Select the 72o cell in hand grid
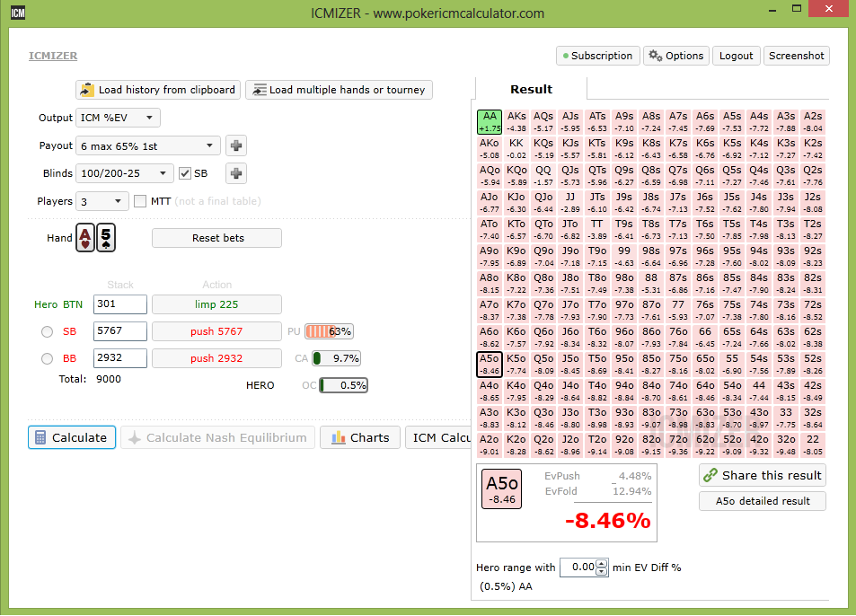This screenshot has width=856, height=616. [x=678, y=444]
